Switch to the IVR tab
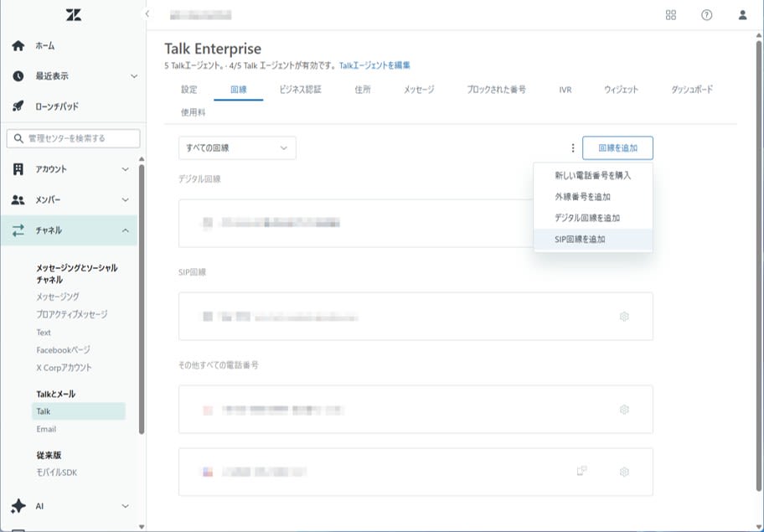Image resolution: width=764 pixels, height=532 pixels. click(565, 90)
